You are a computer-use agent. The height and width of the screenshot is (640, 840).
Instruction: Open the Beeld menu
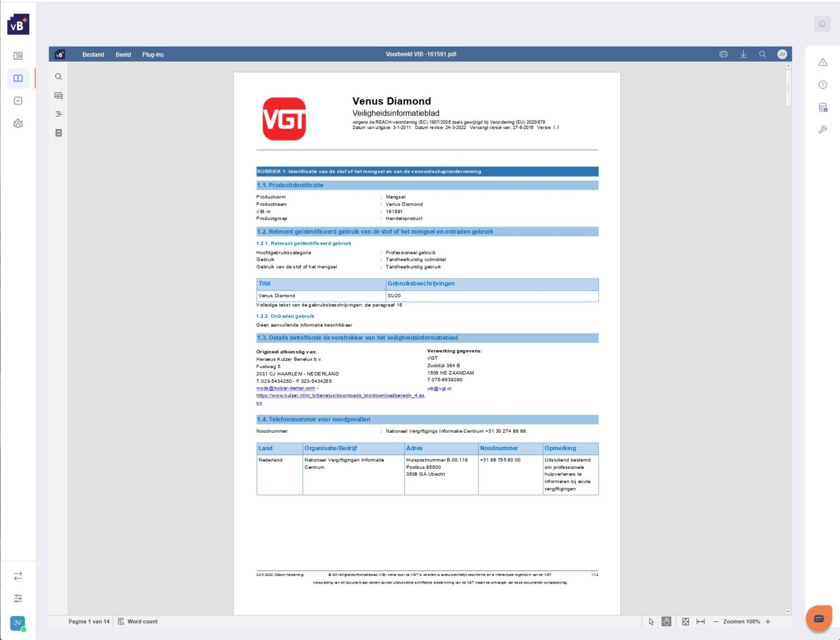coord(123,54)
